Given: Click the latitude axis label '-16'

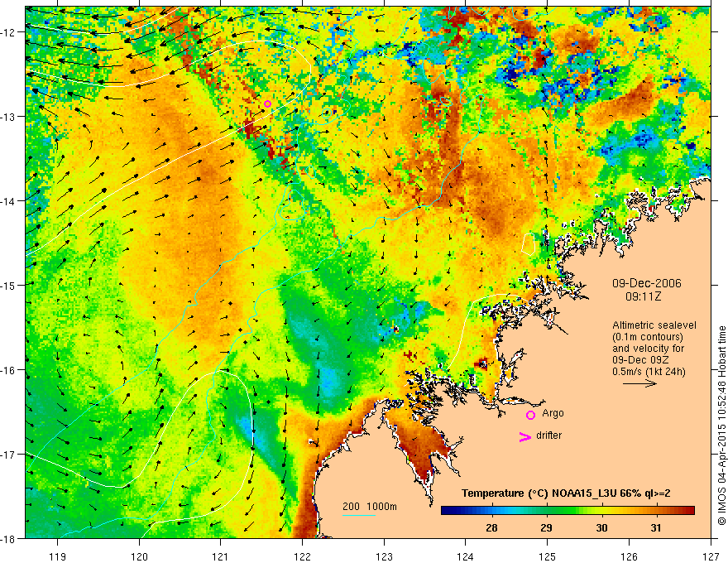Looking at the screenshot, I should 9,370.
